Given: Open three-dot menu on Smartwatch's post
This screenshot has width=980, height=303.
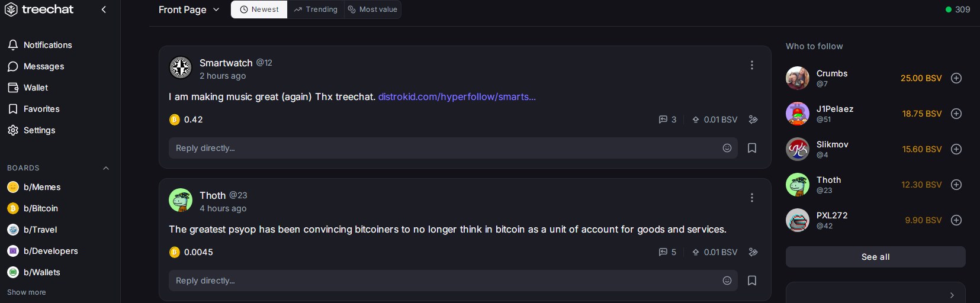Looking at the screenshot, I should [x=752, y=65].
